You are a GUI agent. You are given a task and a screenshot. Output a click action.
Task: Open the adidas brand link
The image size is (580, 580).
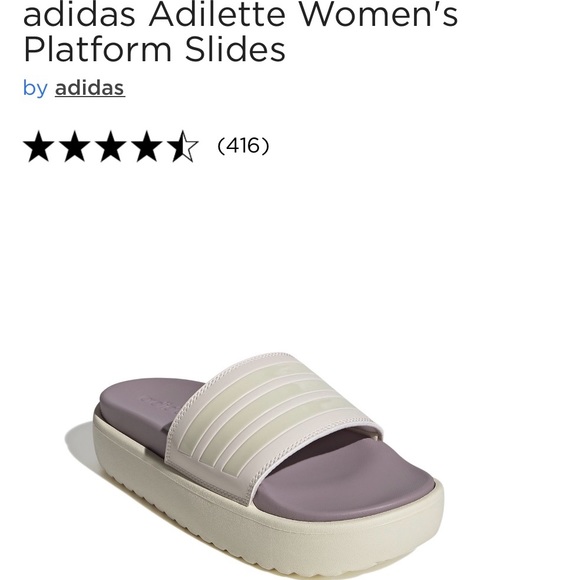(90, 88)
